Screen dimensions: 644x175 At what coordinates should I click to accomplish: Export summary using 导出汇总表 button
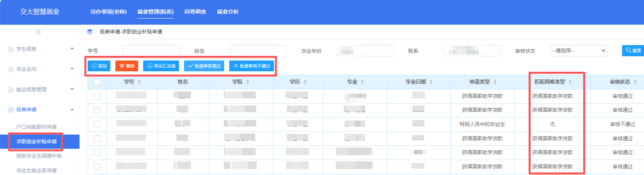(161, 66)
